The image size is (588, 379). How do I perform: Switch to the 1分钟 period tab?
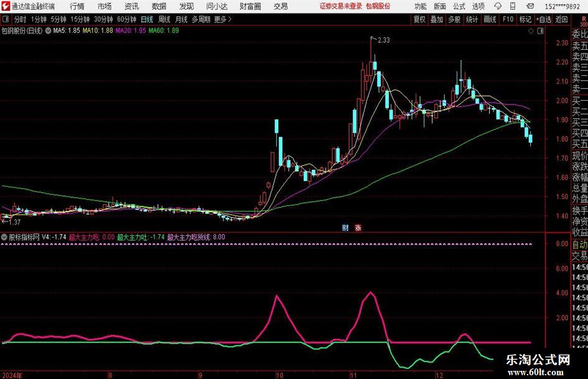[39, 19]
